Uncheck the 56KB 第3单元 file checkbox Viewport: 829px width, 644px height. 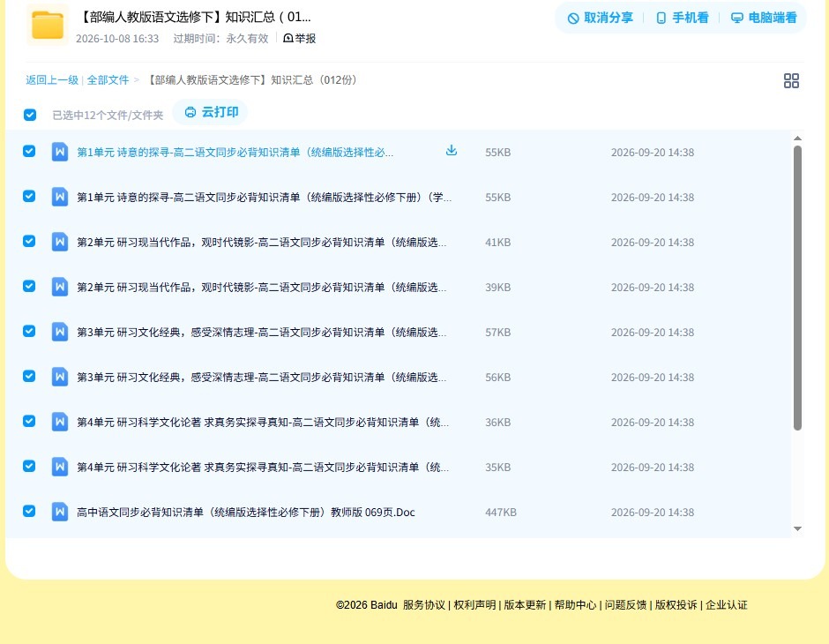29,376
